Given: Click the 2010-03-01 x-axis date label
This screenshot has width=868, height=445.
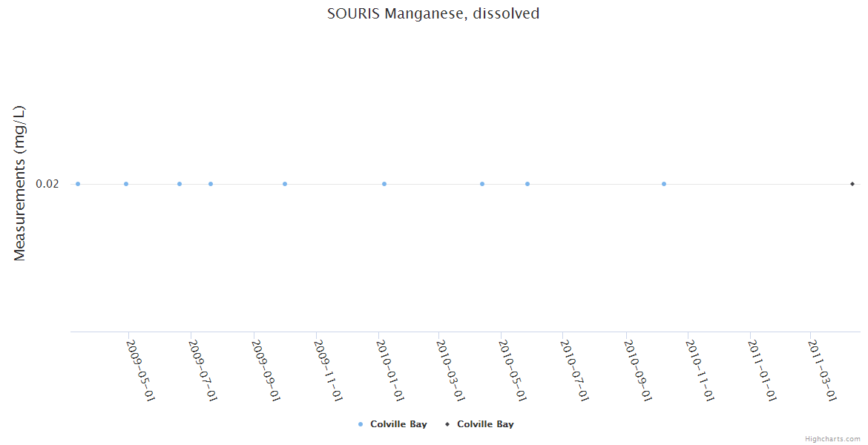Looking at the screenshot, I should [x=451, y=370].
